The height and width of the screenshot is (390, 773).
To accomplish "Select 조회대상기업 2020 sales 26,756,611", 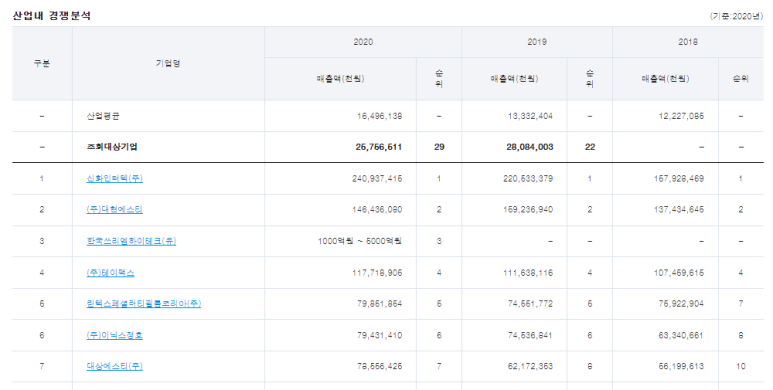I will [379, 147].
